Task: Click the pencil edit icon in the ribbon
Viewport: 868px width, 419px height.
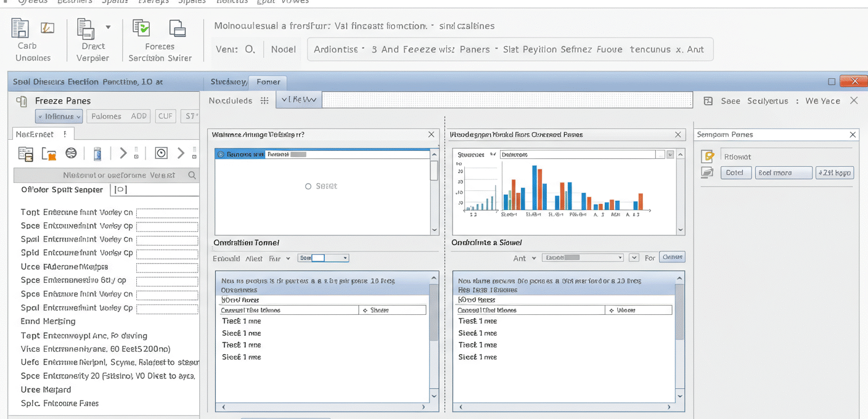Action: click(47, 28)
